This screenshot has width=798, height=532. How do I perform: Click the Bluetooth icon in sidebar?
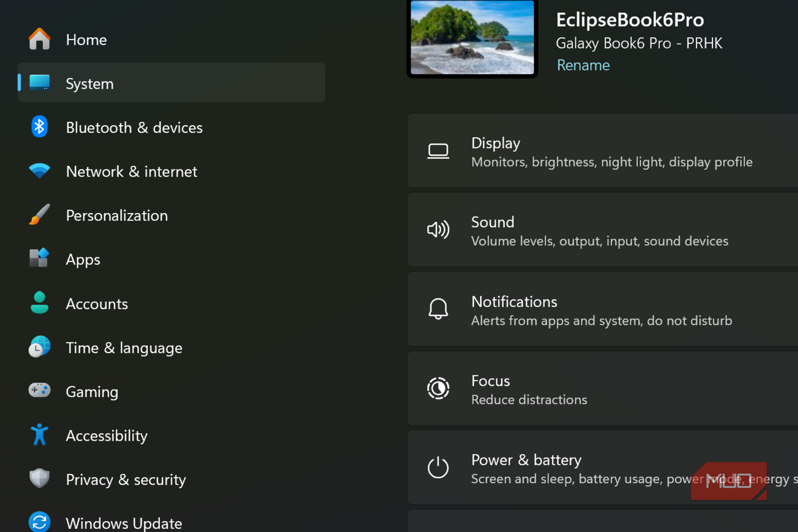[x=39, y=127]
